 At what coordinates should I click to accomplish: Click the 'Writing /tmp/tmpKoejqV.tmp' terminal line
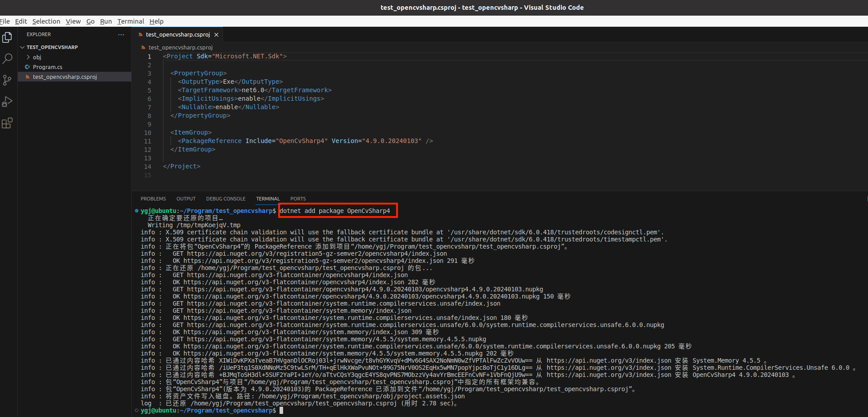coord(194,225)
